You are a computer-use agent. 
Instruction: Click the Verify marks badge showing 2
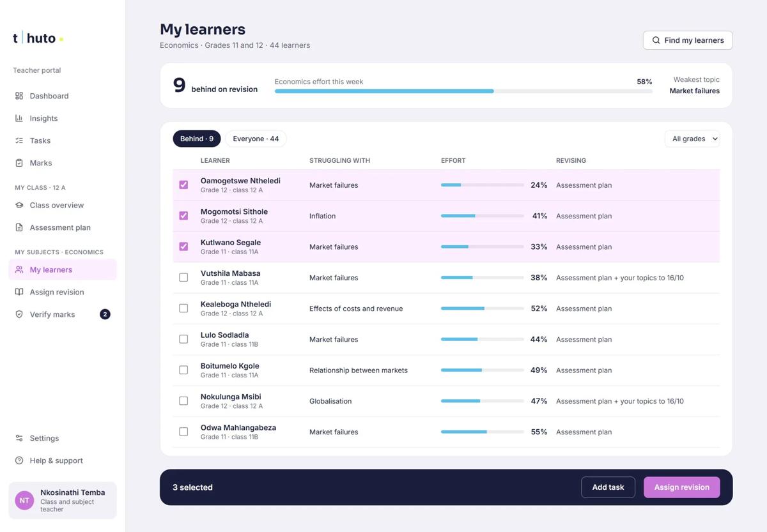105,314
